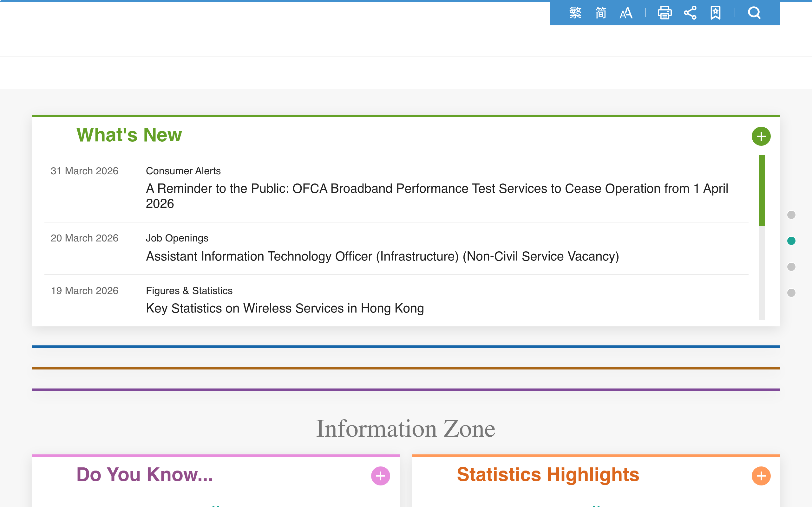Select fourth page navigation dot
This screenshot has width=812, height=507.
[791, 293]
